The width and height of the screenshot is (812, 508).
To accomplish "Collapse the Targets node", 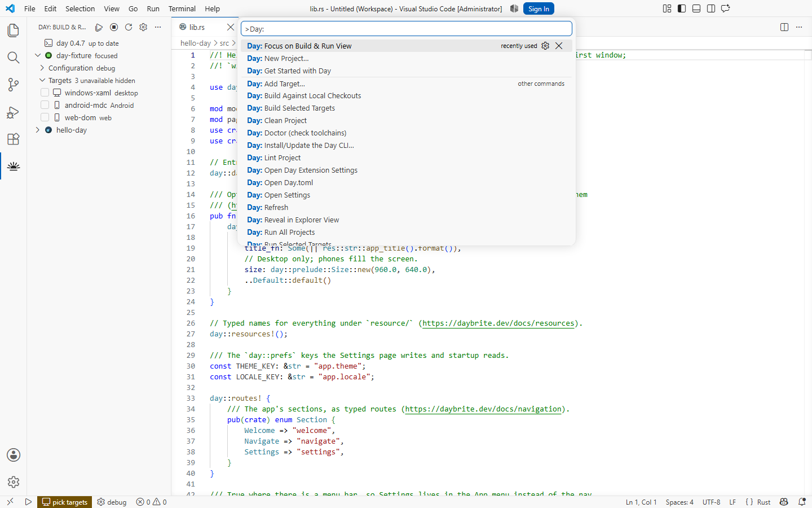I will click(42, 80).
